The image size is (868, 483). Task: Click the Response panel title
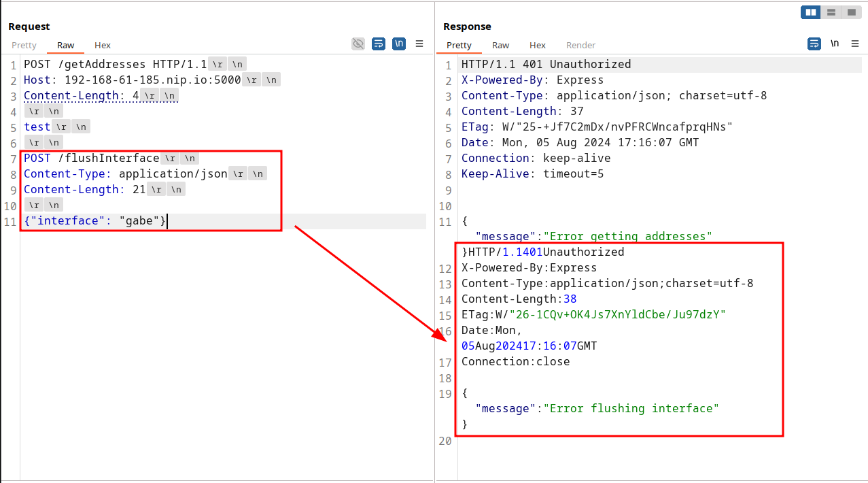tap(467, 27)
